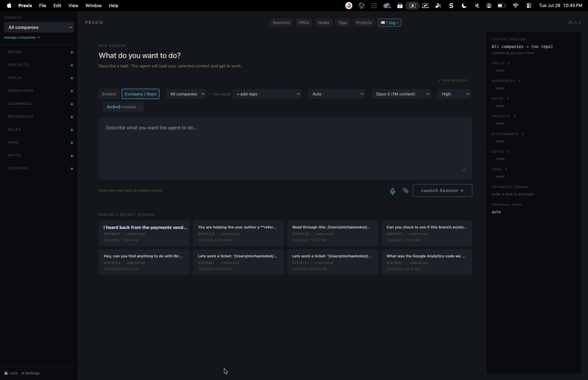Click Save as preset
This screenshot has width=588, height=380.
coord(453,80)
